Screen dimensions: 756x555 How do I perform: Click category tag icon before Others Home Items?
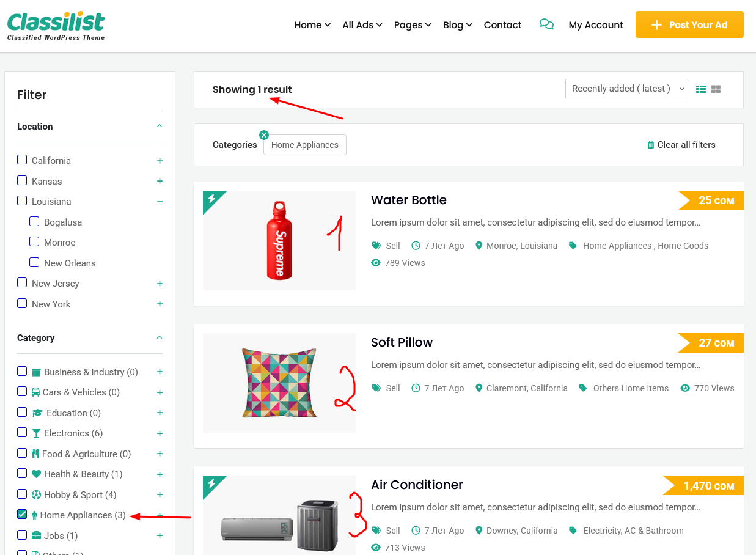(583, 388)
